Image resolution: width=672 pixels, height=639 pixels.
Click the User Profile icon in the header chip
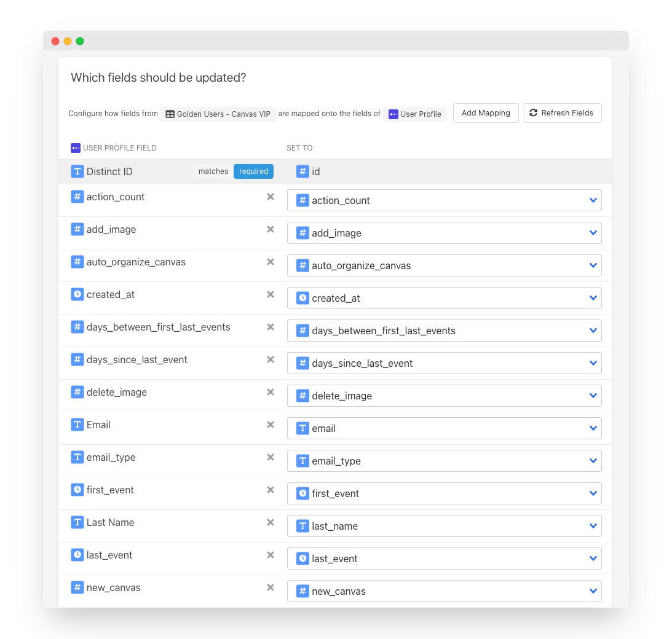(393, 114)
